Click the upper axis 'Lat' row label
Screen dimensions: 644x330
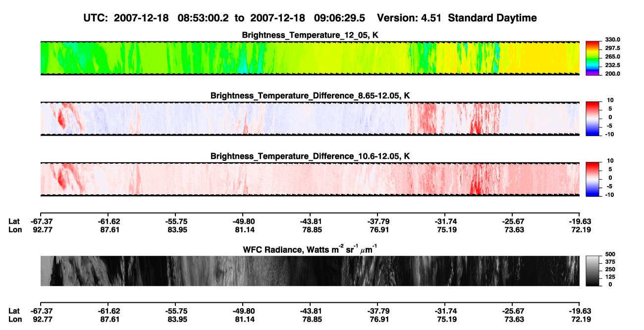click(14, 221)
